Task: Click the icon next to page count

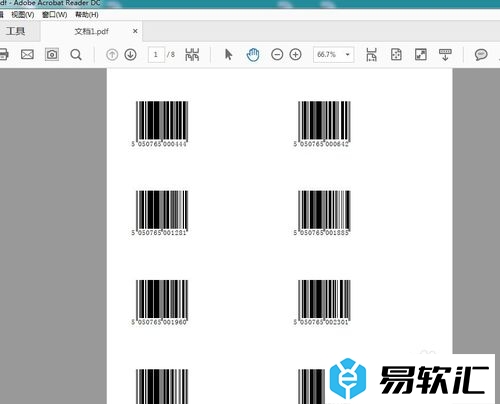Action: point(192,55)
